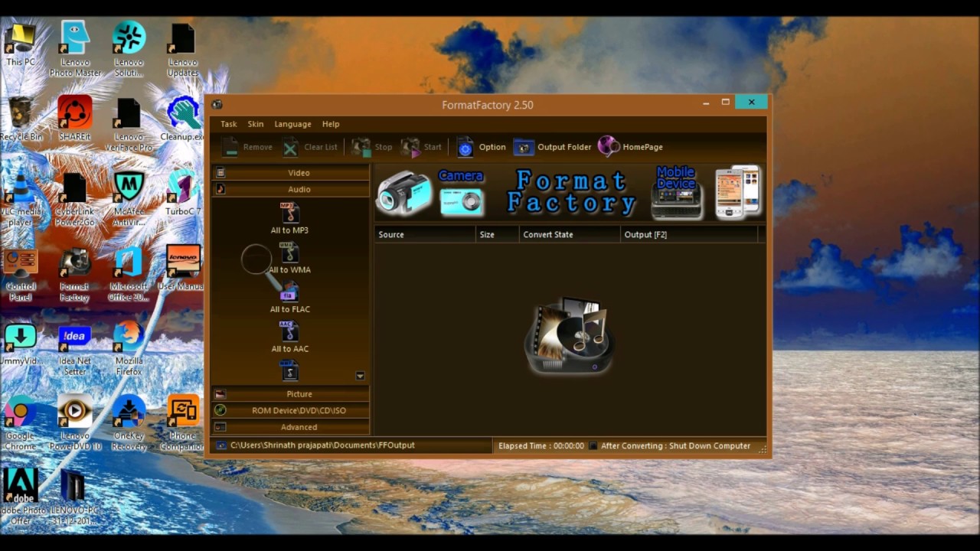
Task: Open the Option settings
Action: point(481,147)
